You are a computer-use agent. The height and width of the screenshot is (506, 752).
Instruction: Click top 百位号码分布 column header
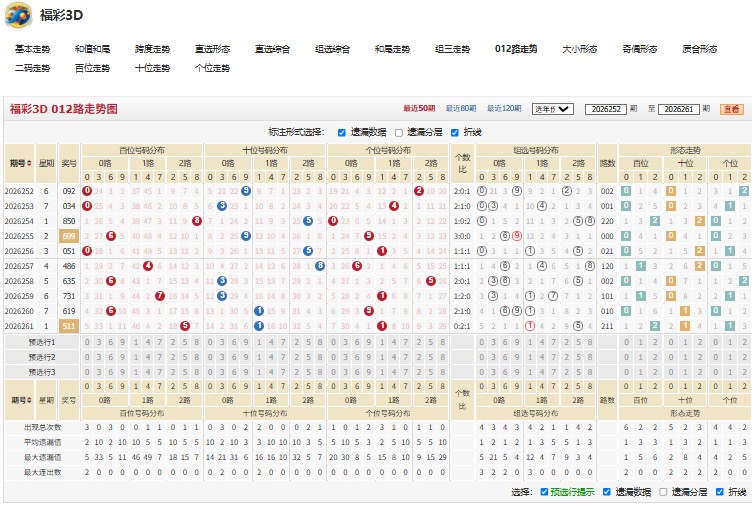(142, 150)
